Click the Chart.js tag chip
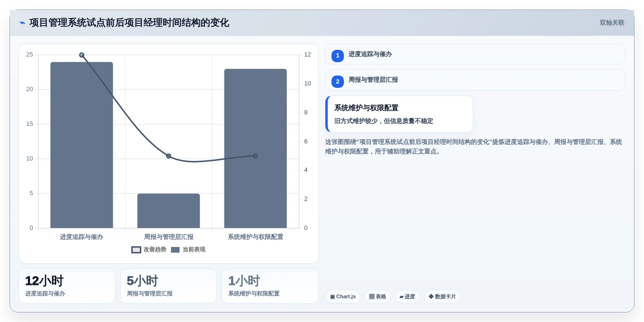Screen dimensions: 644x322 [343, 297]
